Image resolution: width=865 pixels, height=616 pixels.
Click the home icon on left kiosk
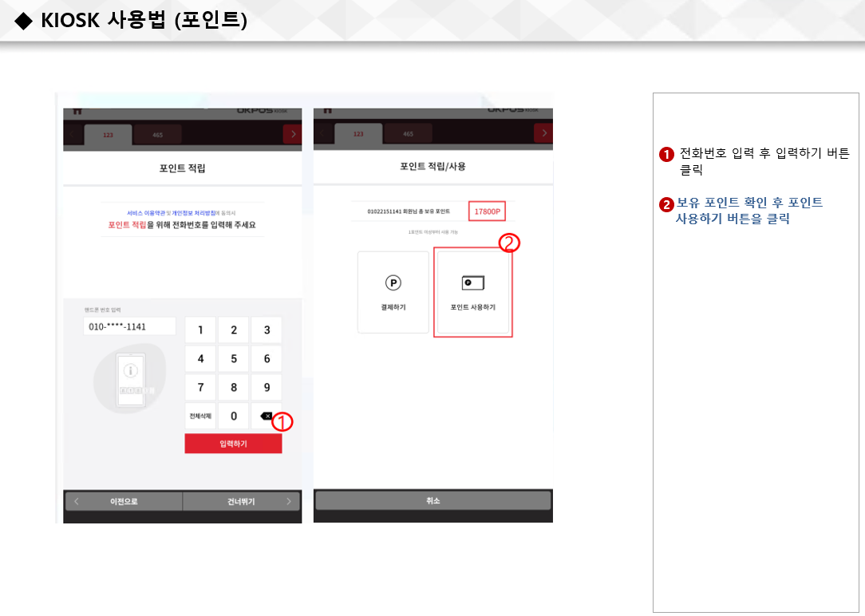point(77,112)
